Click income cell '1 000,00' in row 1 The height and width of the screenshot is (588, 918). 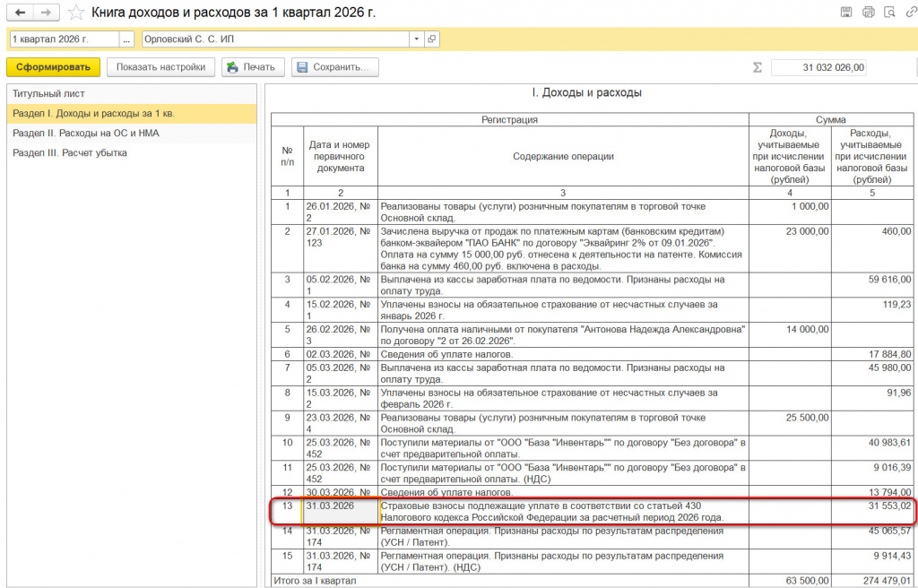pyautogui.click(x=791, y=212)
